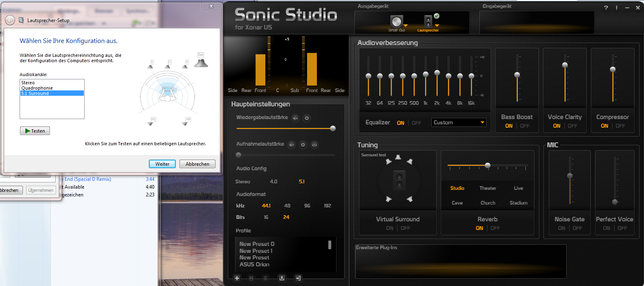Turn Compressor OFF

pyautogui.click(x=620, y=126)
